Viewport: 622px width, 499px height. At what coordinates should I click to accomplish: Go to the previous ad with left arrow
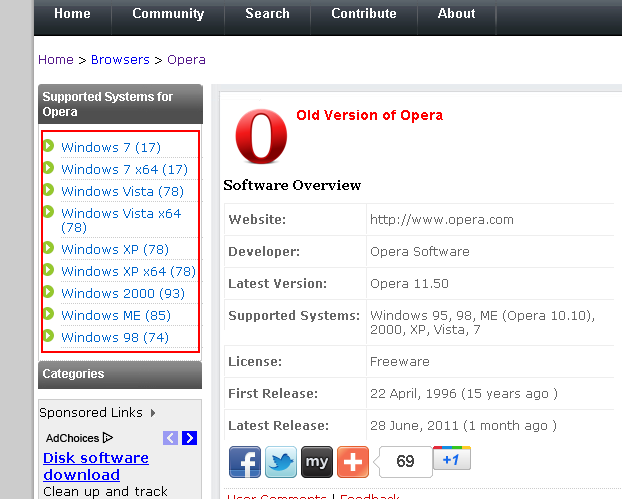coord(170,438)
